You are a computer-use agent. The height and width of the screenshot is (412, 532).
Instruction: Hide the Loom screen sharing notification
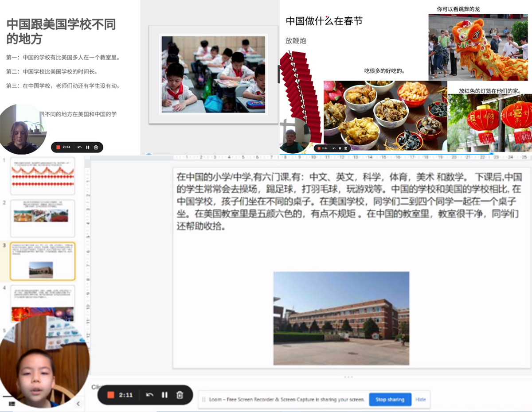click(420, 399)
